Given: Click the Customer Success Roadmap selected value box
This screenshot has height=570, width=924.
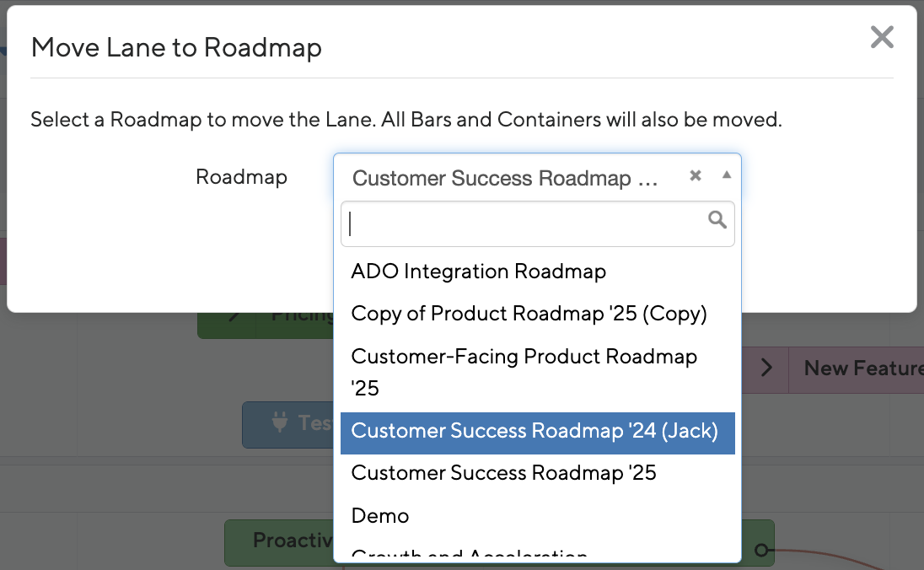Looking at the screenshot, I should tap(504, 178).
